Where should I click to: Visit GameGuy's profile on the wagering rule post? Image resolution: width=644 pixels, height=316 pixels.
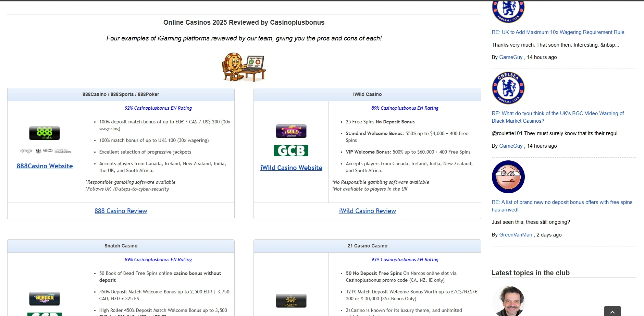tap(511, 57)
